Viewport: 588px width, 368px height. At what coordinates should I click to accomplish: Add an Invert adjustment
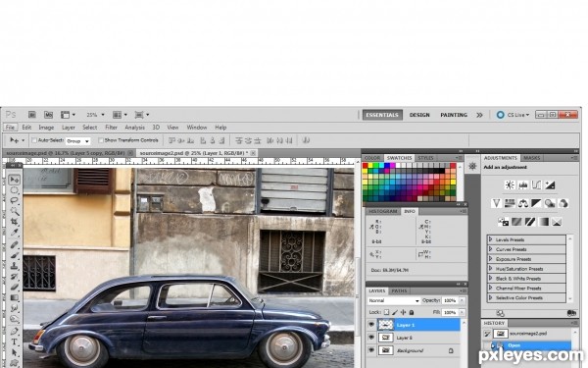504,222
